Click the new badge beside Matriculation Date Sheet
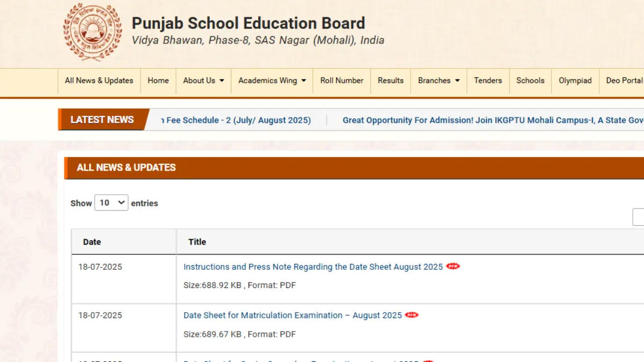The image size is (644, 362). 412,315
